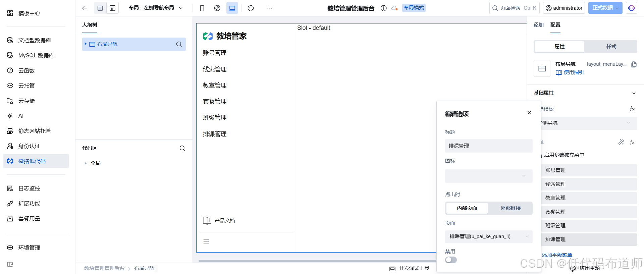Switch to the 添加 tab
The height and width of the screenshot is (274, 644).
tap(538, 25)
